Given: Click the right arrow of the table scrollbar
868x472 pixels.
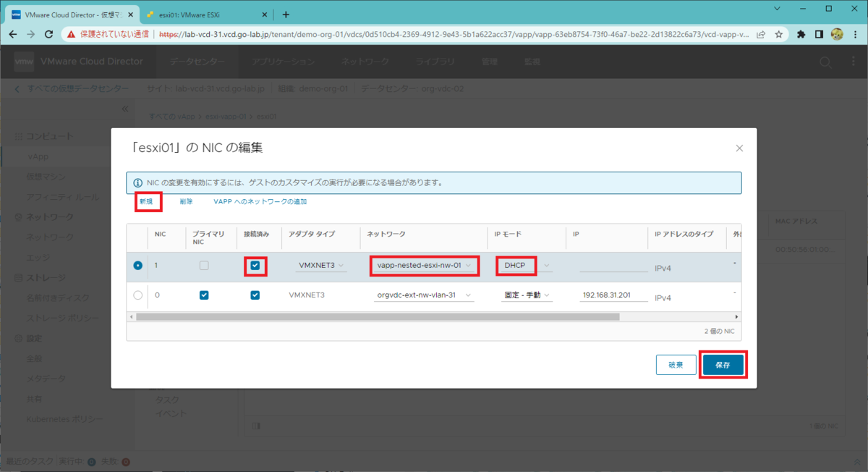Looking at the screenshot, I should click(x=737, y=316).
